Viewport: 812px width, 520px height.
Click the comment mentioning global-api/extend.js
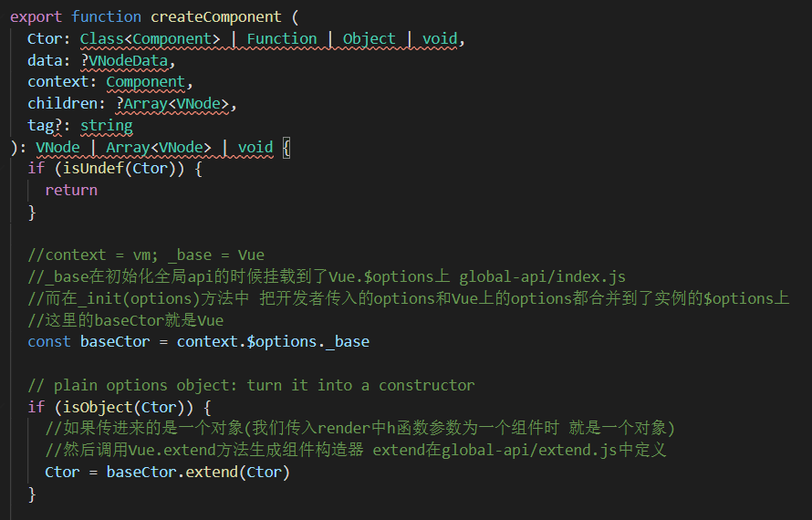coord(356,450)
